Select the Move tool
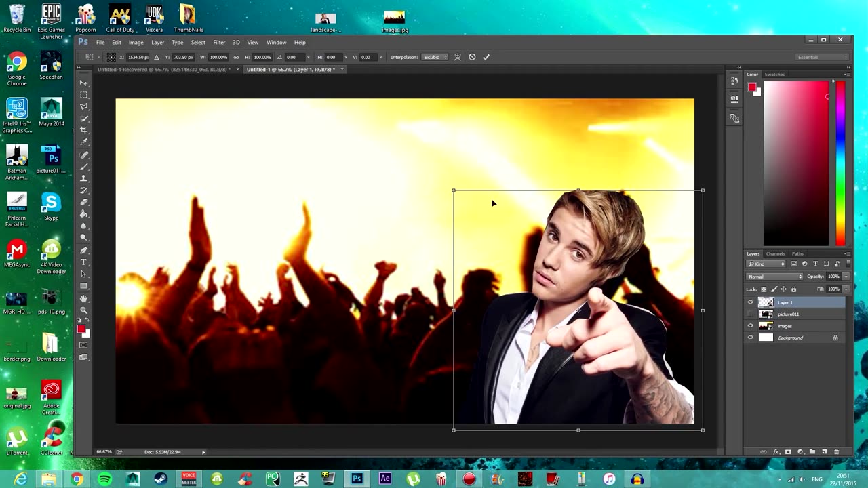Image resolution: width=868 pixels, height=488 pixels. click(x=84, y=83)
